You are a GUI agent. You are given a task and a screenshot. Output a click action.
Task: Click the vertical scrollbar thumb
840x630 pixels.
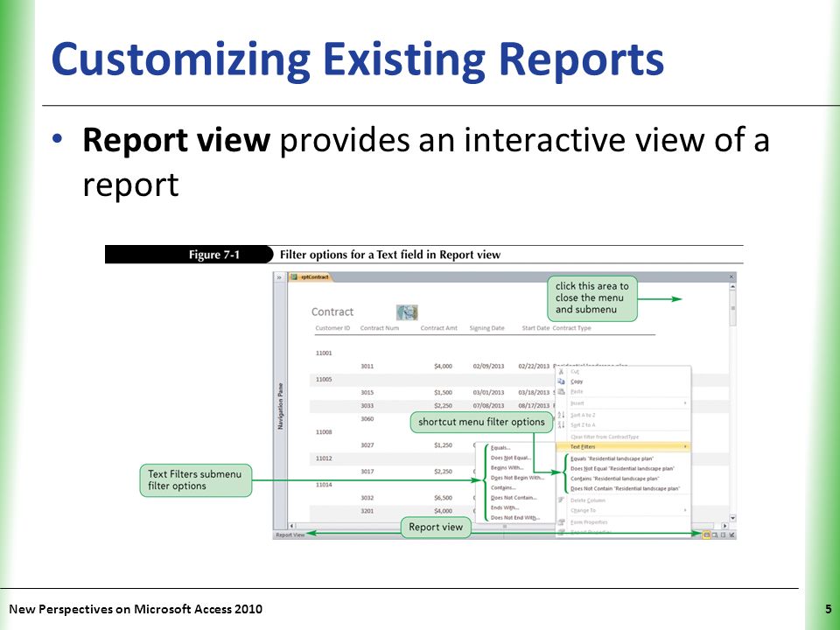coord(732,309)
